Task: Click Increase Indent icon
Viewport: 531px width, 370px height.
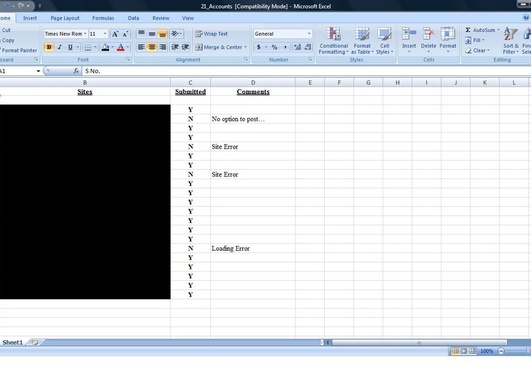Action: (x=186, y=47)
